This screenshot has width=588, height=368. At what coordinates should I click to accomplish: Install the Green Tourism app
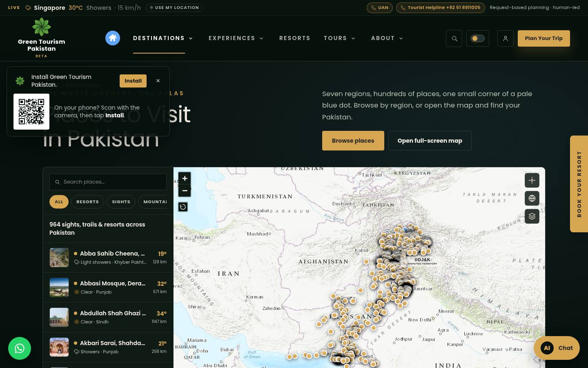(133, 81)
